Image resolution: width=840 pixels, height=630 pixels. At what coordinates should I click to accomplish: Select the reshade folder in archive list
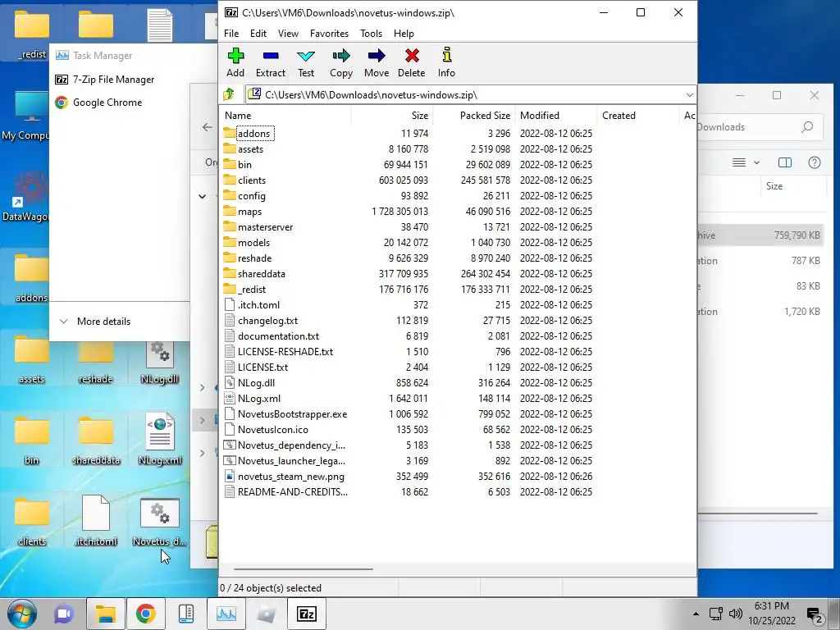[x=409, y=258]
